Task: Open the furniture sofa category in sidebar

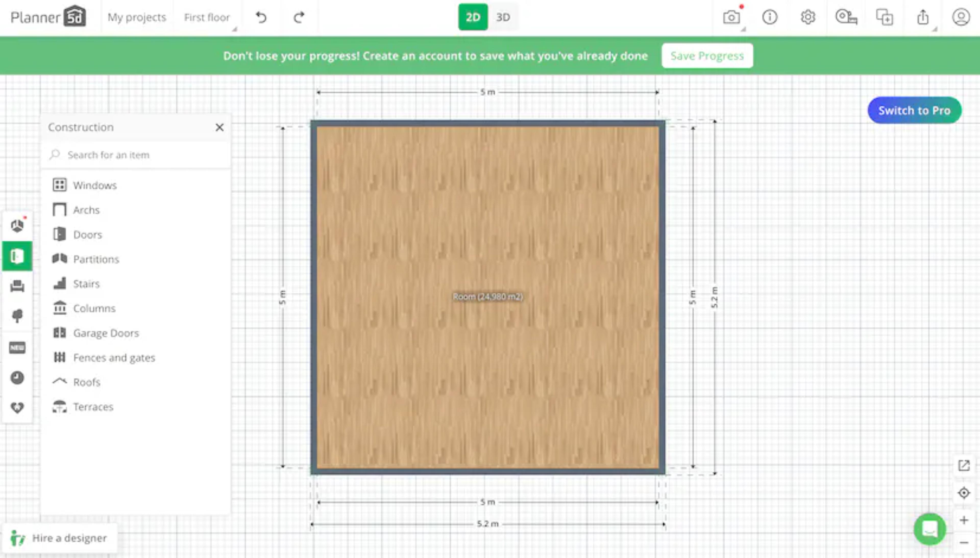Action: (17, 286)
